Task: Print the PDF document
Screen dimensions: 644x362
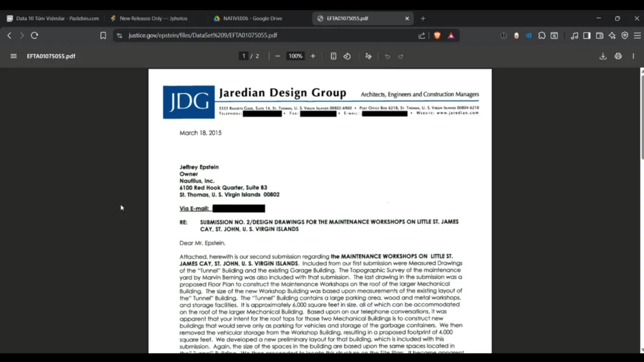Action: 618,56
